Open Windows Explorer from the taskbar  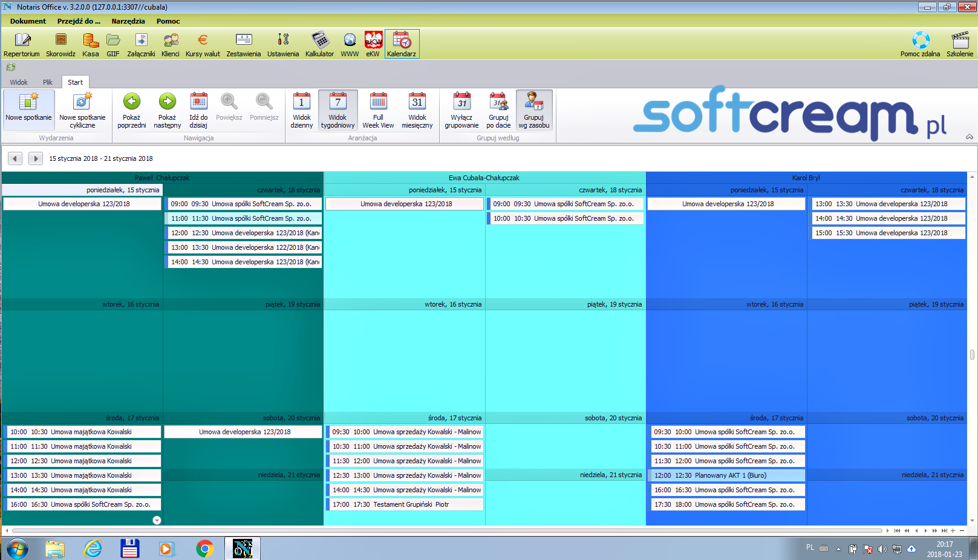(55, 549)
